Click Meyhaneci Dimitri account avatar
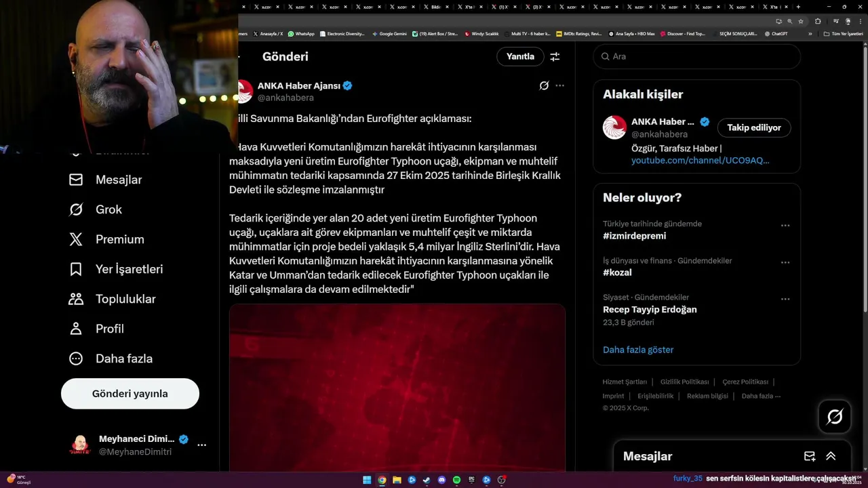 coord(80,445)
